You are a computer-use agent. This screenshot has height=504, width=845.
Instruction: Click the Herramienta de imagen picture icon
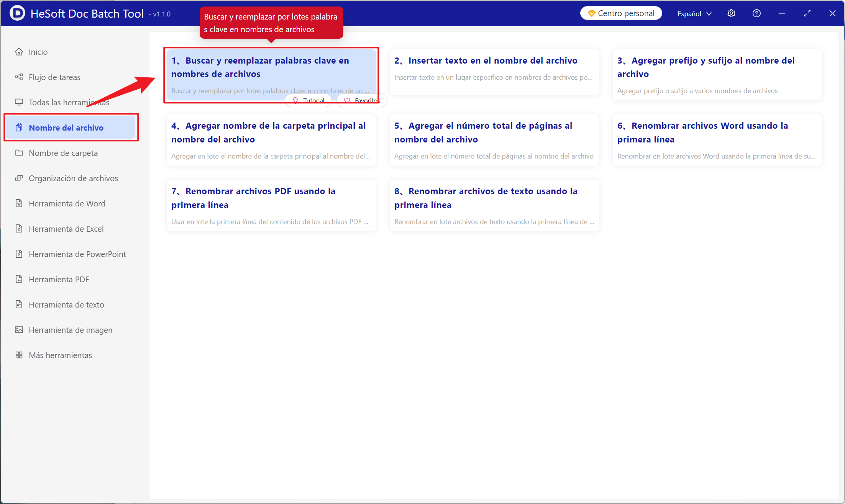click(19, 330)
